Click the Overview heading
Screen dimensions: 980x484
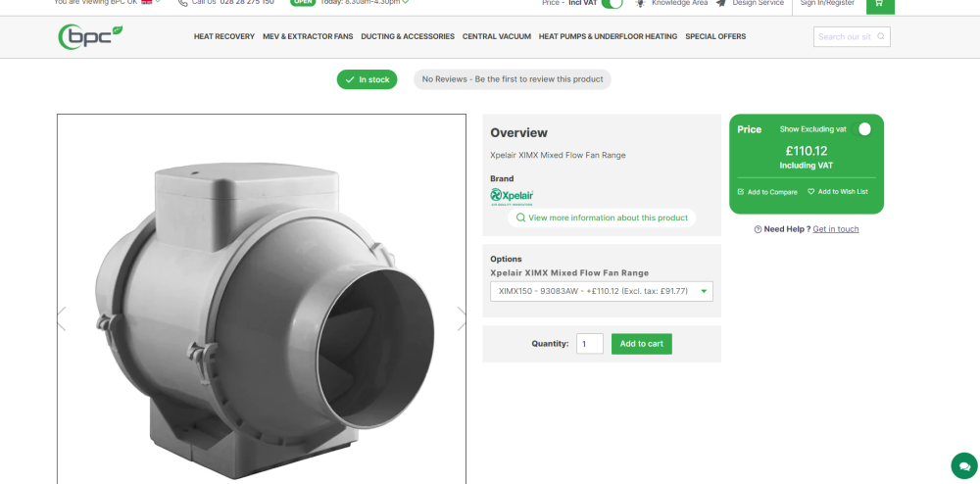pyautogui.click(x=518, y=133)
